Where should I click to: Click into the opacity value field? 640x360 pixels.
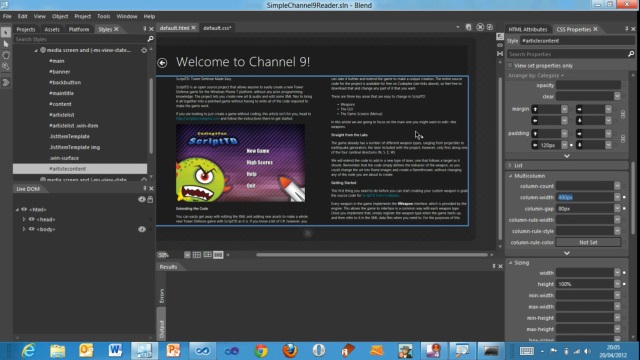(x=588, y=85)
